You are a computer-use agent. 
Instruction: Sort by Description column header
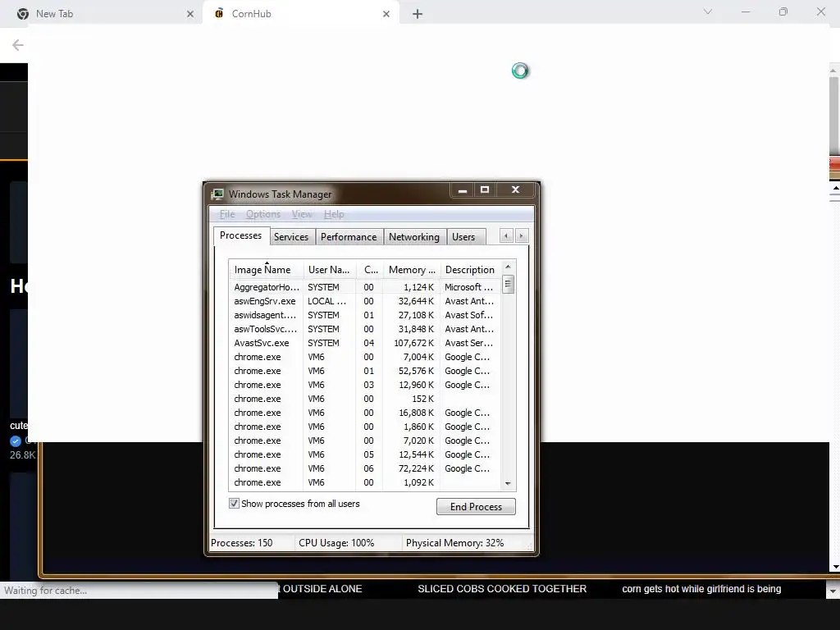(471, 269)
